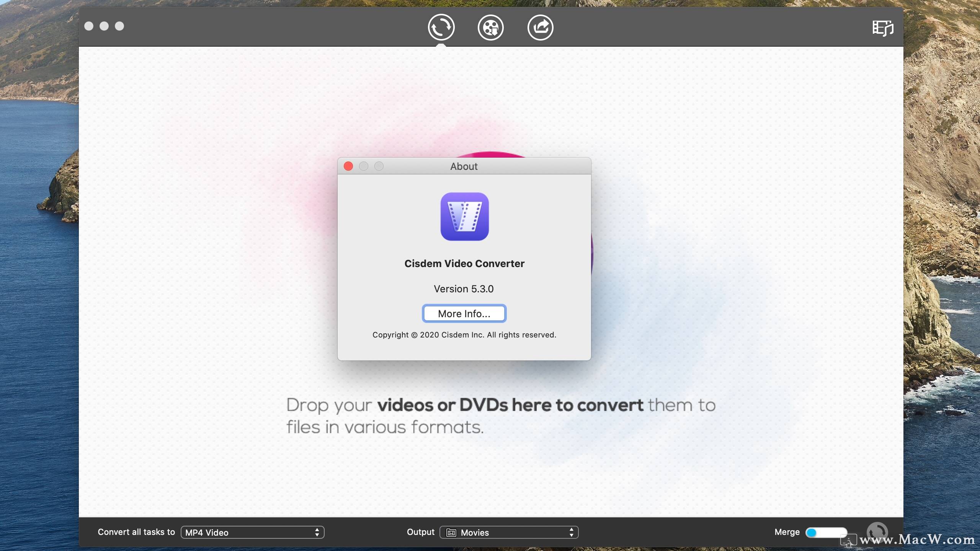Close the main converter window
Viewport: 980px width, 551px height.
(x=89, y=26)
